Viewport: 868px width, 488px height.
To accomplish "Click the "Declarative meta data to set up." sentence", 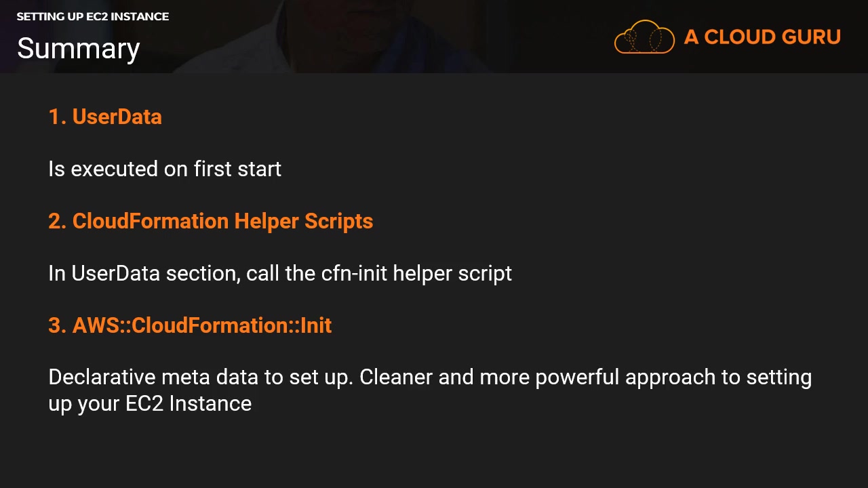I will pos(201,377).
